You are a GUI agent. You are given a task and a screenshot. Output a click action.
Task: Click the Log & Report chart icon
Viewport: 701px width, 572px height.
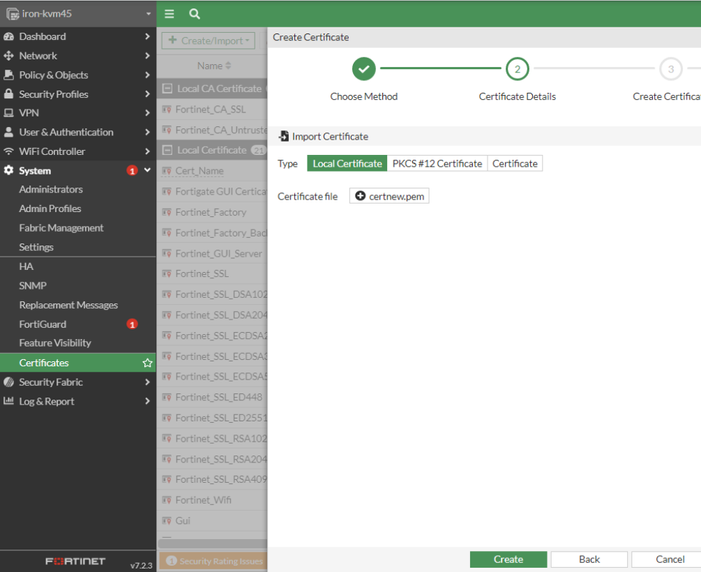[8, 401]
